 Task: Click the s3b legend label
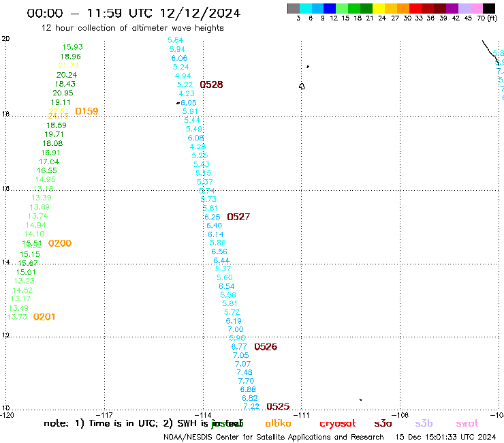click(424, 423)
